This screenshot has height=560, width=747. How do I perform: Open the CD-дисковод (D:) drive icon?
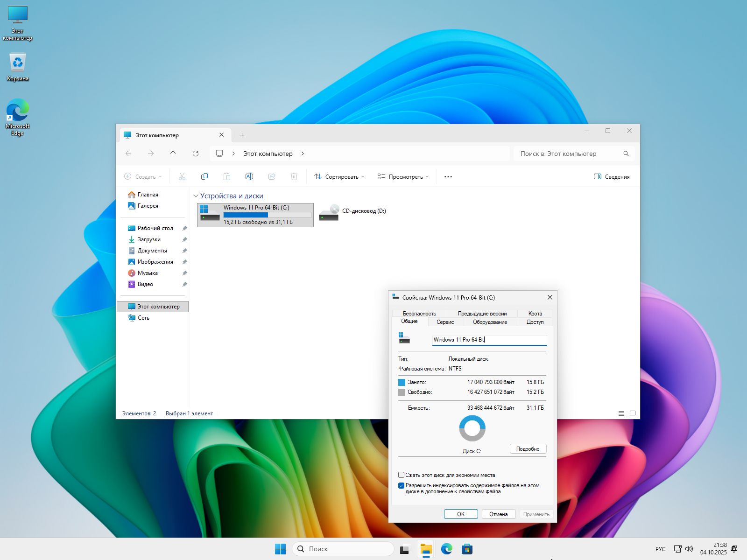(x=329, y=213)
